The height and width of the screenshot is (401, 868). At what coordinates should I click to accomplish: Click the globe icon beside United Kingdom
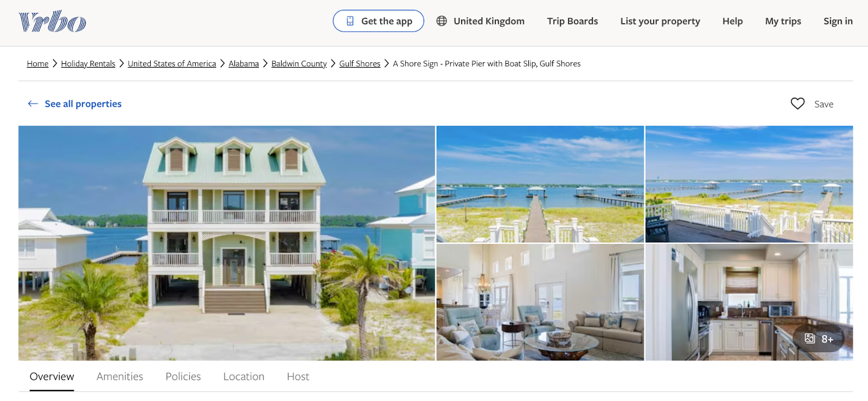click(442, 21)
